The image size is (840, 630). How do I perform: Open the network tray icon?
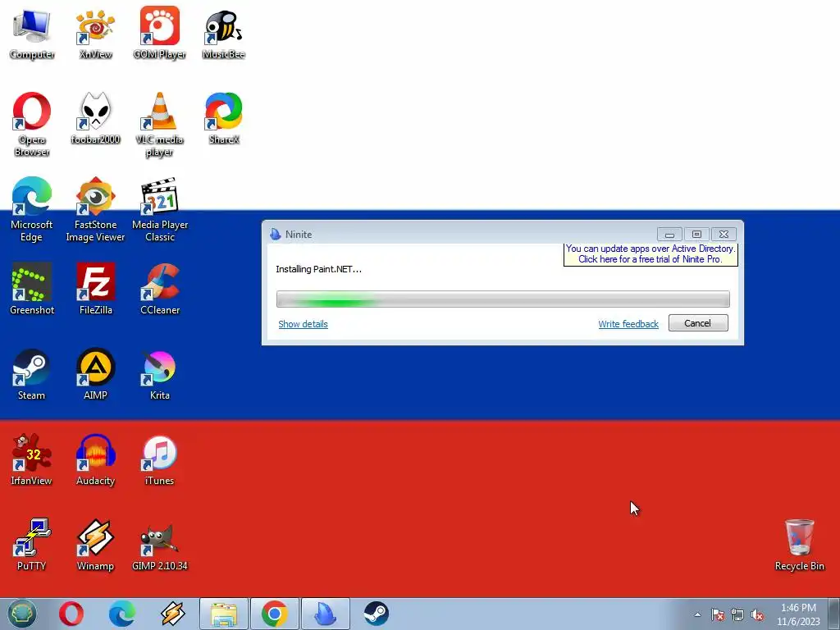coord(737,614)
